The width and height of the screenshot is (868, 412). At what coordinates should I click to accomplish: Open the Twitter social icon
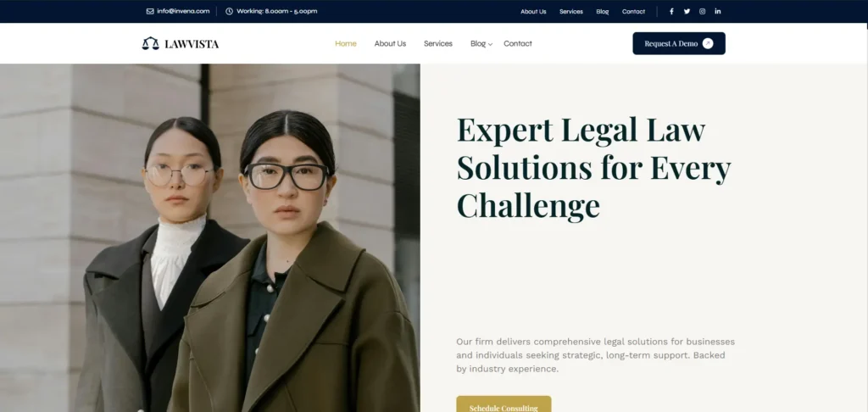[687, 11]
